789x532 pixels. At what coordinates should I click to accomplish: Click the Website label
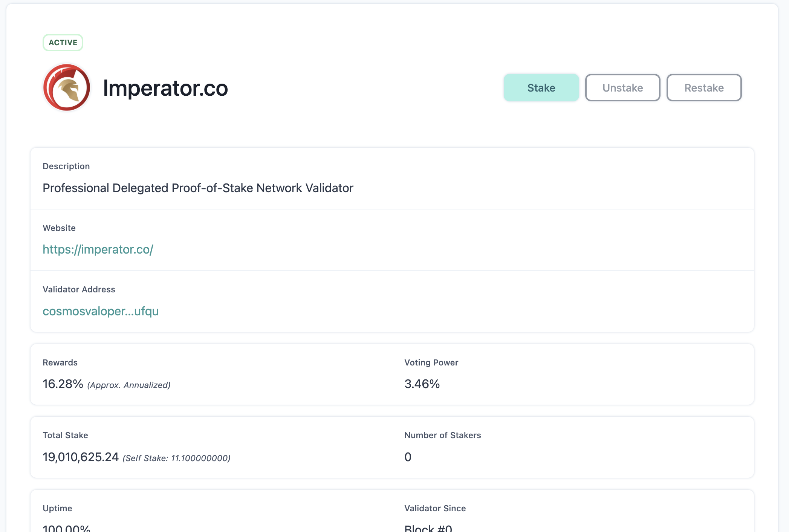pyautogui.click(x=59, y=228)
